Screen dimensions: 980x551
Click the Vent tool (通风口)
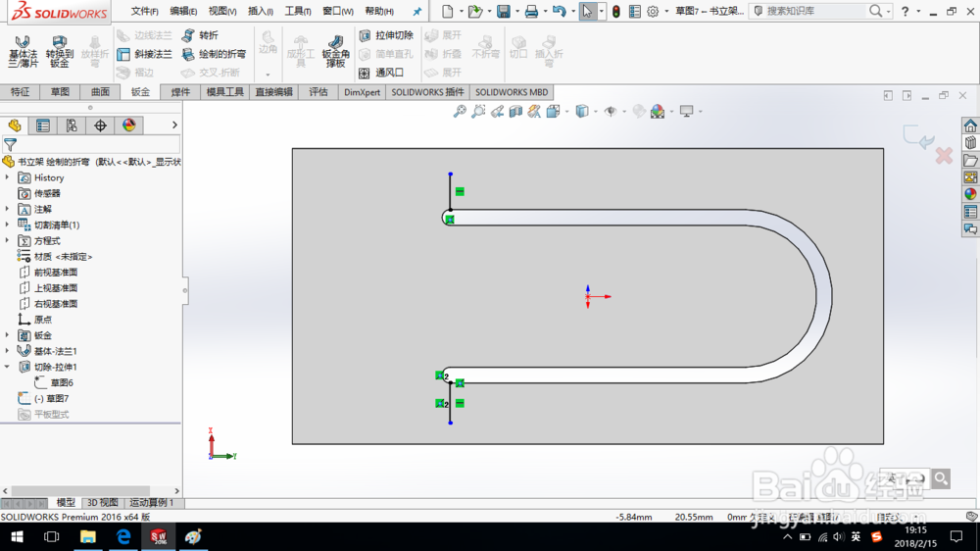(x=381, y=73)
